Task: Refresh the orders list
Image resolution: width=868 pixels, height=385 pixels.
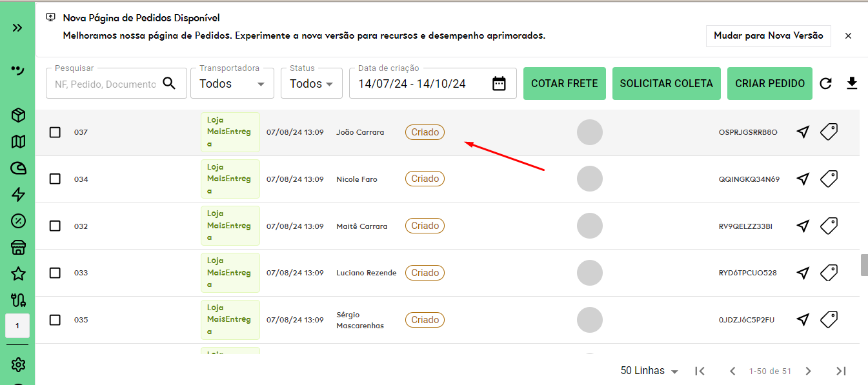Action: pyautogui.click(x=826, y=83)
